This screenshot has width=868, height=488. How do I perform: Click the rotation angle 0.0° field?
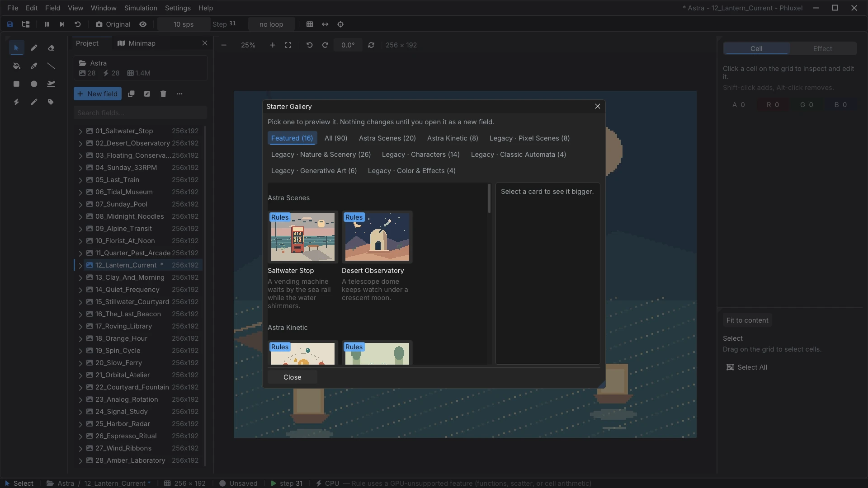tap(348, 45)
